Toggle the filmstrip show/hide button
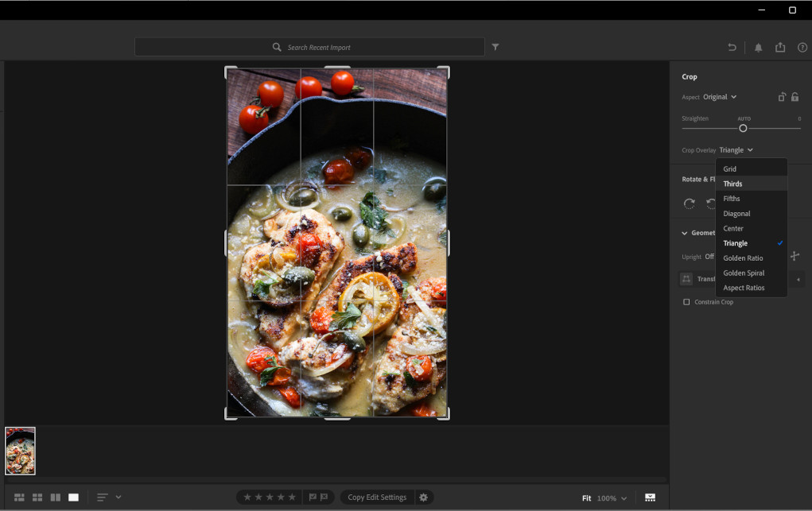 (x=650, y=497)
